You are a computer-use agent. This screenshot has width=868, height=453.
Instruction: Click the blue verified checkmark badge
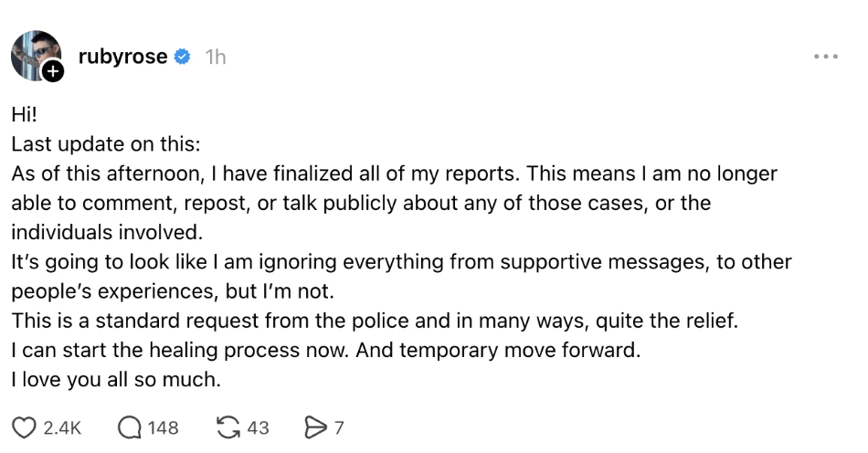pyautogui.click(x=183, y=57)
